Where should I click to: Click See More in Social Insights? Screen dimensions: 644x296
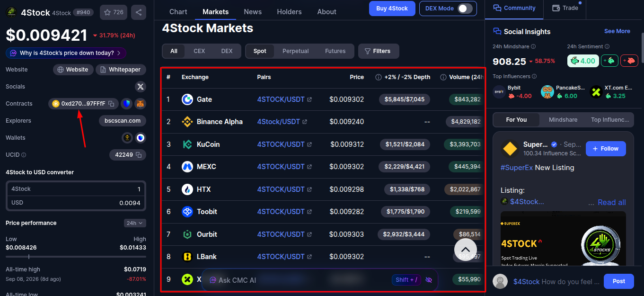(x=617, y=31)
